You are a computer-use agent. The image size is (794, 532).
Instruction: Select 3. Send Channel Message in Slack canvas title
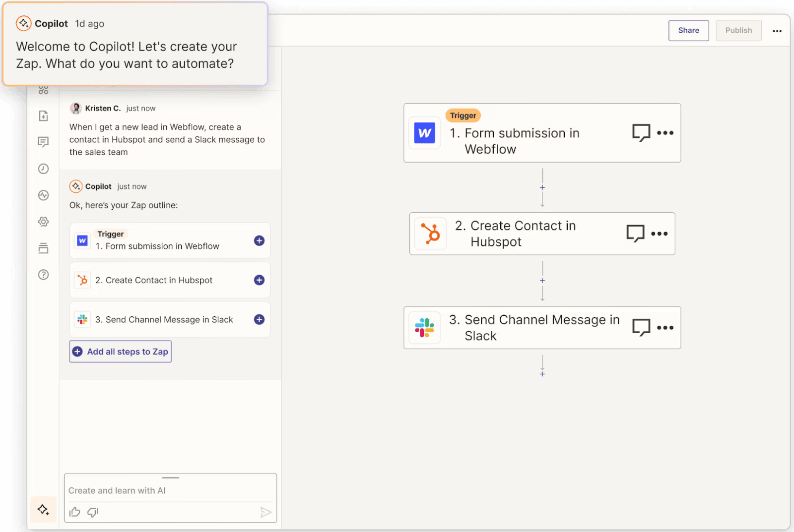click(x=534, y=328)
